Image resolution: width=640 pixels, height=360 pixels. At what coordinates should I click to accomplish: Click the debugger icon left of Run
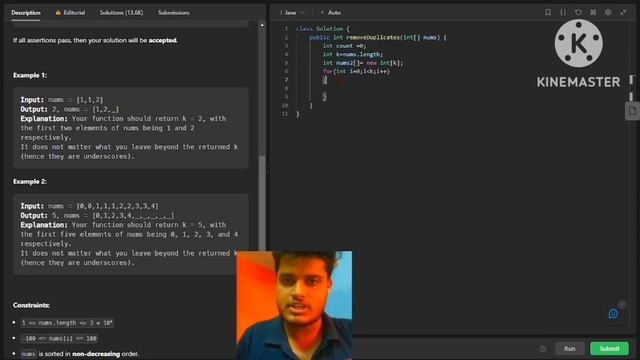click(543, 349)
